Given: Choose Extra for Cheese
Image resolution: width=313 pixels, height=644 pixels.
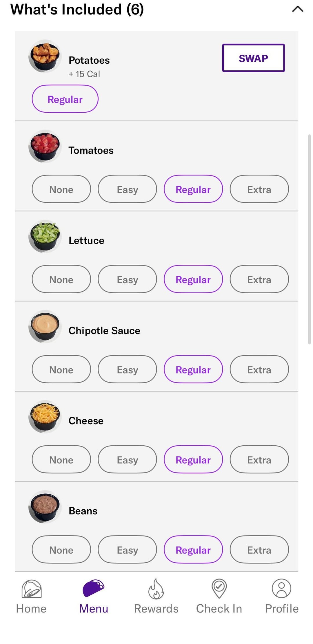Looking at the screenshot, I should 259,460.
